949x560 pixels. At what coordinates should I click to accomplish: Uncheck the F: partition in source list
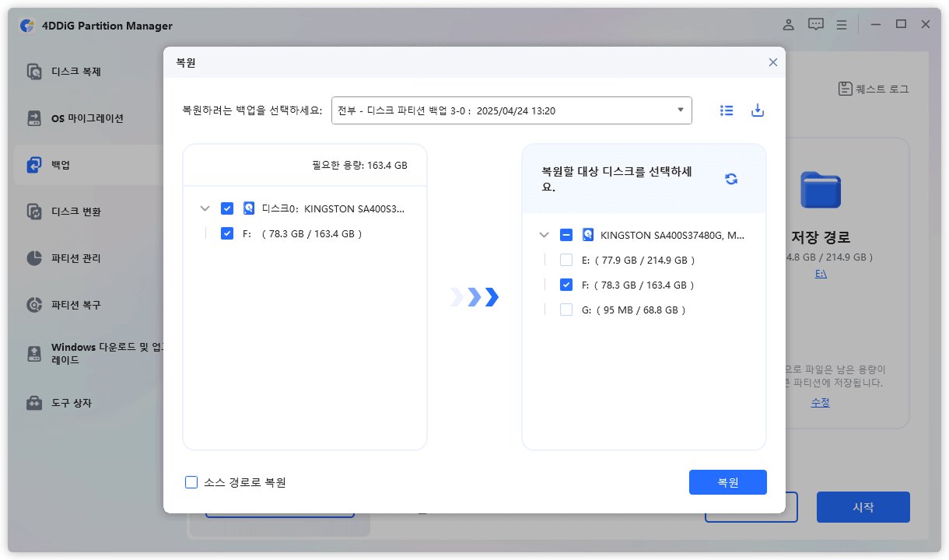227,233
